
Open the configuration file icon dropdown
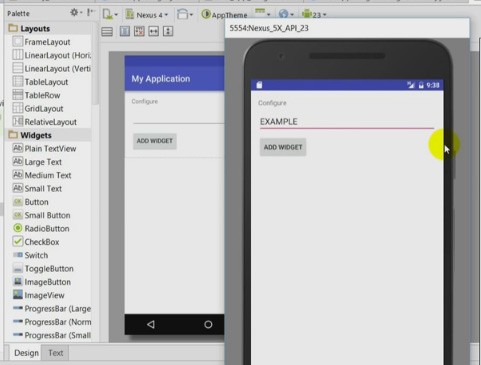(x=110, y=14)
